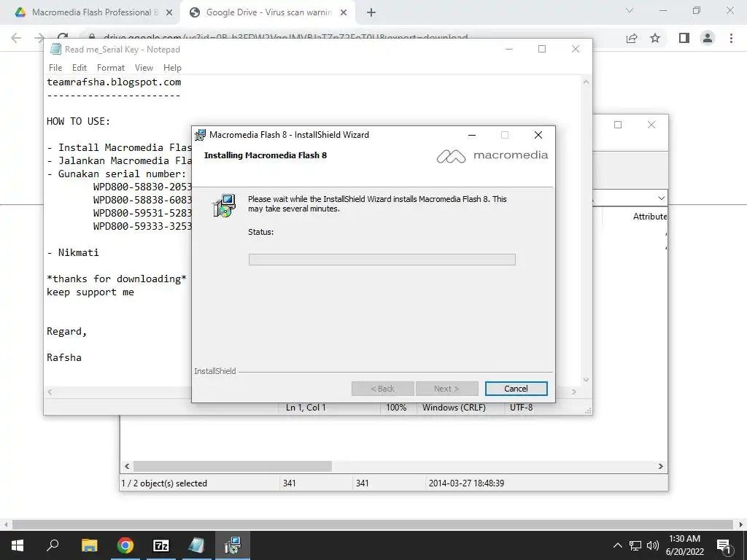Click Notepad vertical scrollbar up arrow
Screen dimensions: 747x560
[586, 82]
